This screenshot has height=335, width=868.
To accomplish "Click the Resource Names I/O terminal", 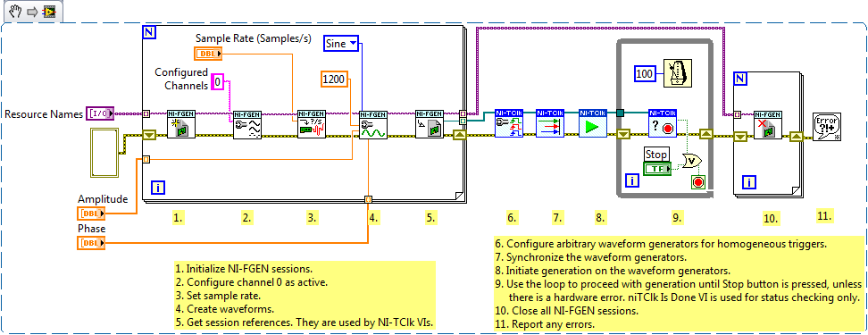I will click(x=101, y=114).
